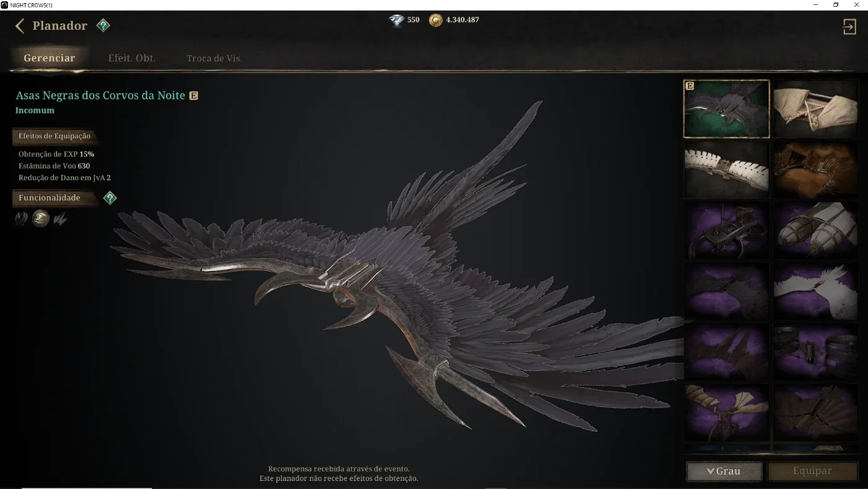Select the equipped black crow wings thumbnail
This screenshot has height=489, width=868.
pyautogui.click(x=727, y=109)
